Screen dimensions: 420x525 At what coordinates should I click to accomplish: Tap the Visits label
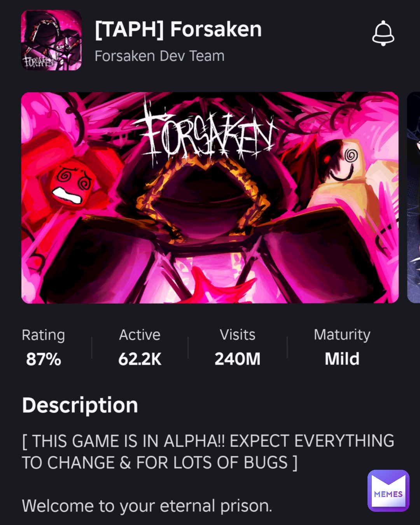[x=237, y=335]
